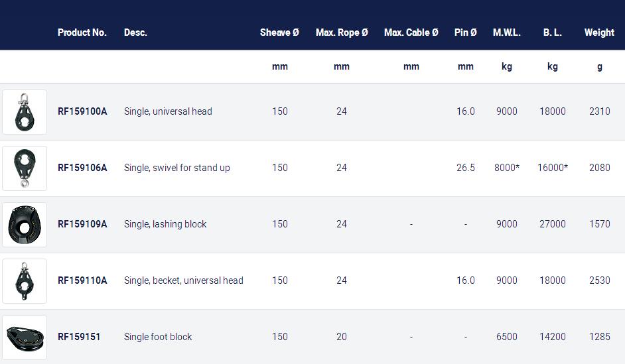The width and height of the screenshot is (625, 364).
Task: Open the RF159106A swivel block thumbnail
Action: coord(25,168)
